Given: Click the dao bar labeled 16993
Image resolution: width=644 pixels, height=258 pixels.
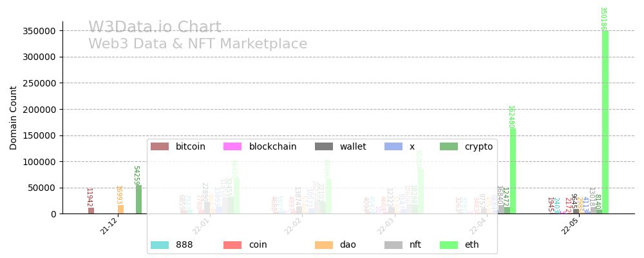Looking at the screenshot, I should click(120, 210).
